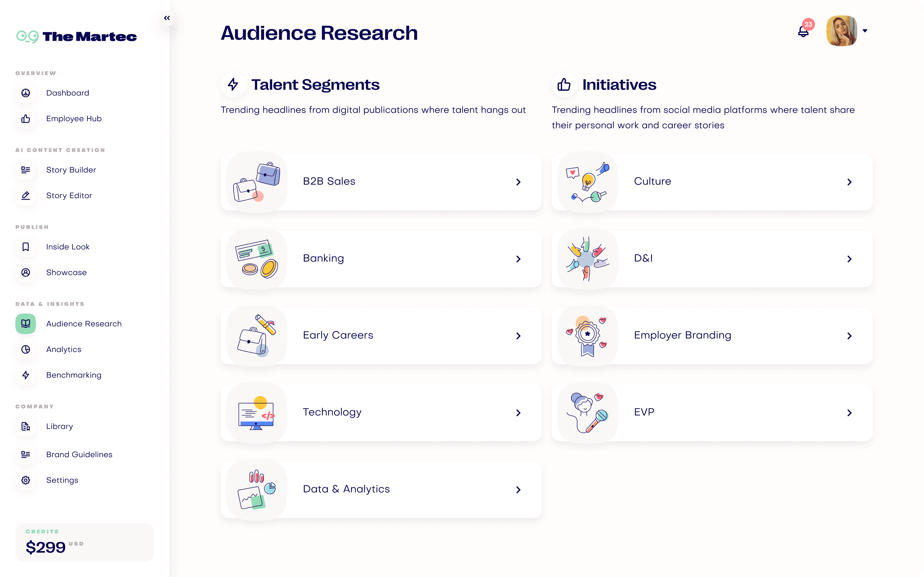
Task: Navigate to Brand Guidelines
Action: (x=79, y=454)
